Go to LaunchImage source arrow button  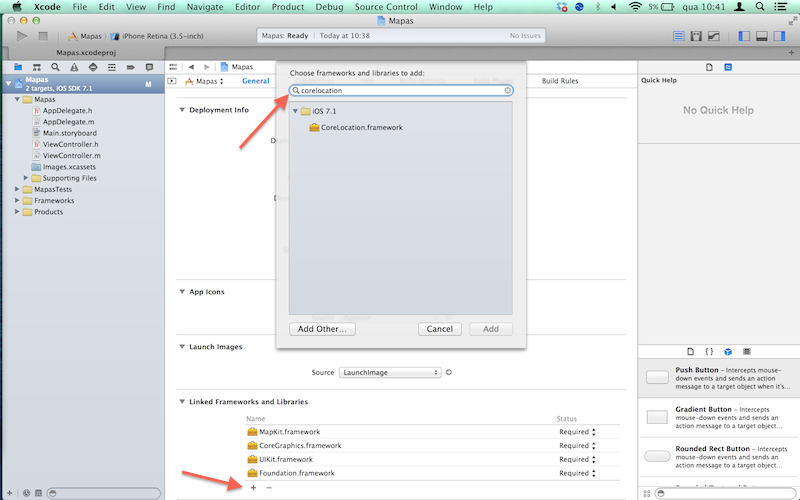coord(449,372)
